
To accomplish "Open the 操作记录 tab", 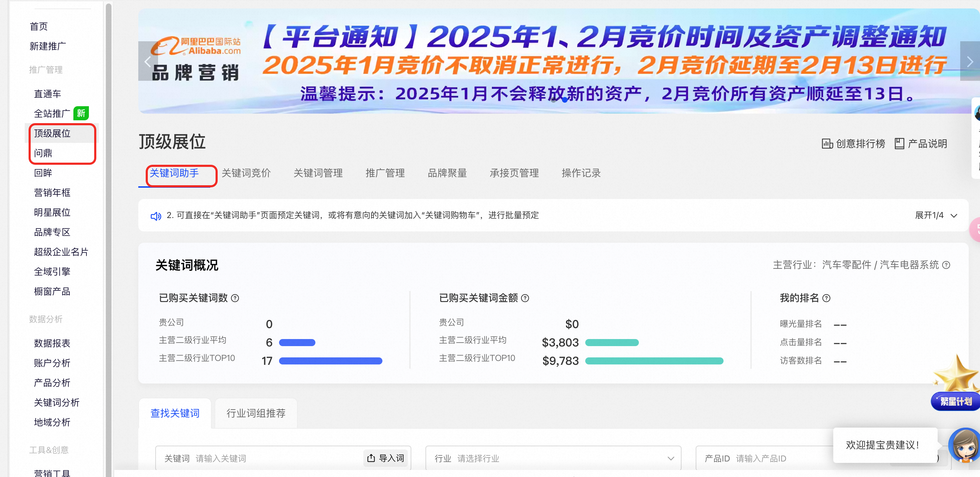I will pos(581,173).
